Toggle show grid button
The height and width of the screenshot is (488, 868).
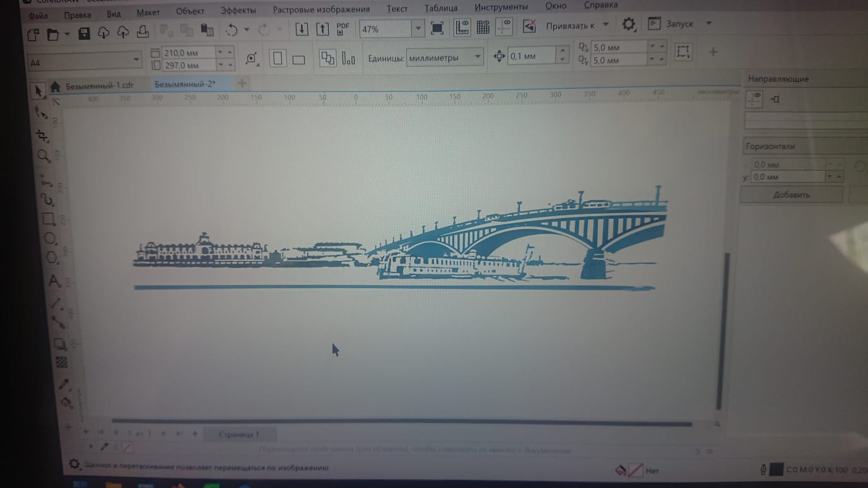coord(483,27)
